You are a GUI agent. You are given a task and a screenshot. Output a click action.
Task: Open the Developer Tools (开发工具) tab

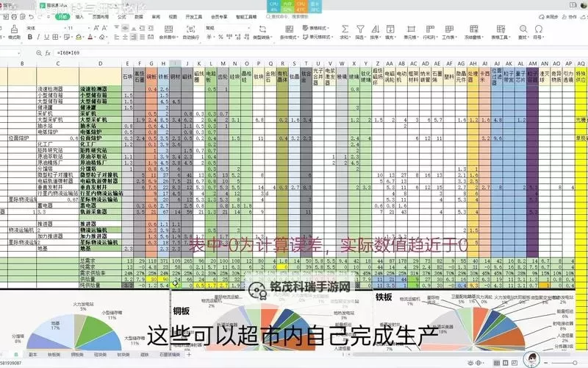click(x=193, y=17)
